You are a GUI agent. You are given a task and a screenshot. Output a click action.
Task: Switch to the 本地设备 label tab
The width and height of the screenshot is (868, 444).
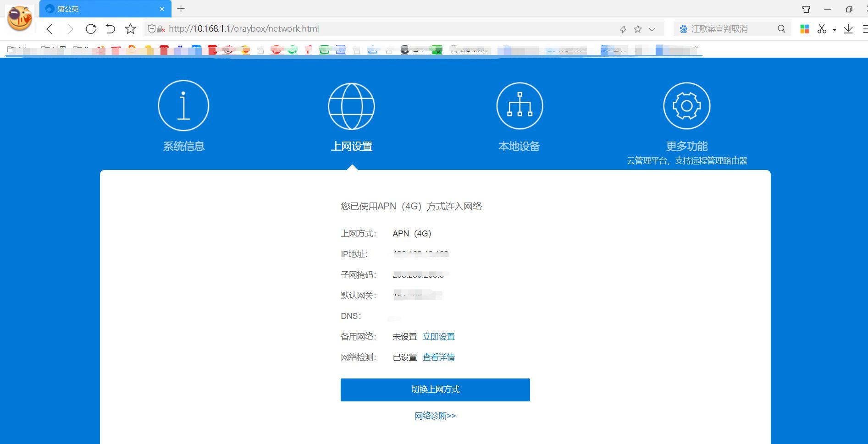[519, 147]
